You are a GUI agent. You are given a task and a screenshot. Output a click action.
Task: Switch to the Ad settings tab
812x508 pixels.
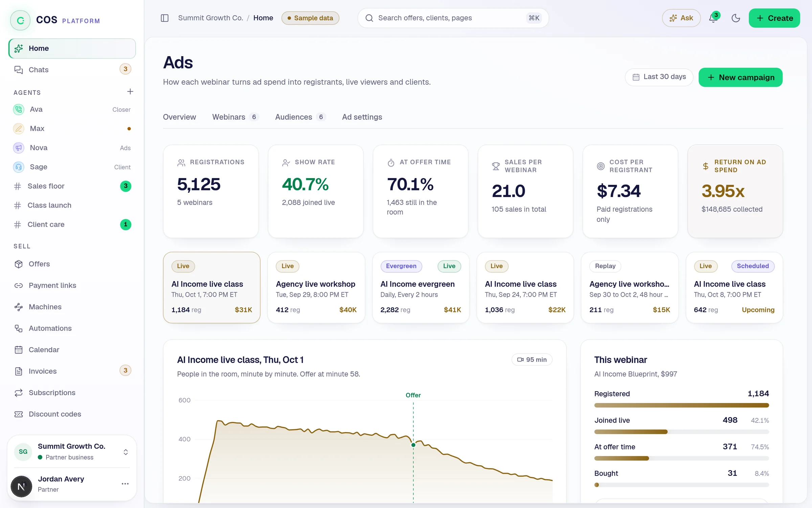(362, 117)
